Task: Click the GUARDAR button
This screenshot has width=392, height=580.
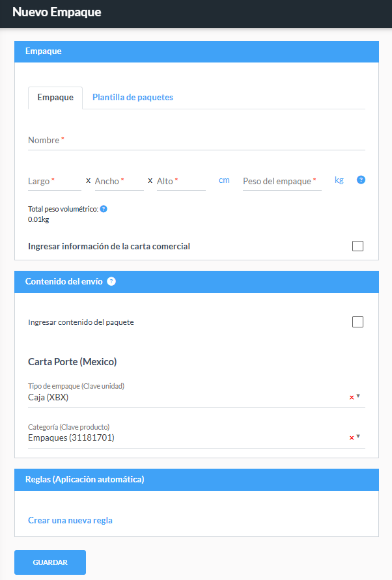Action: [50, 562]
